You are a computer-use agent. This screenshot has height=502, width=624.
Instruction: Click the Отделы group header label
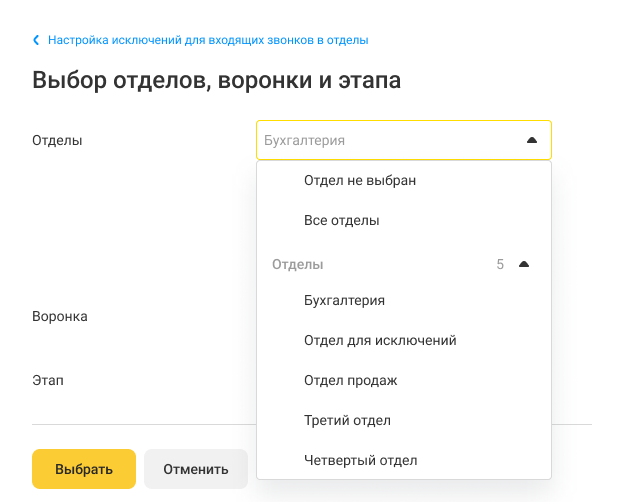[298, 264]
